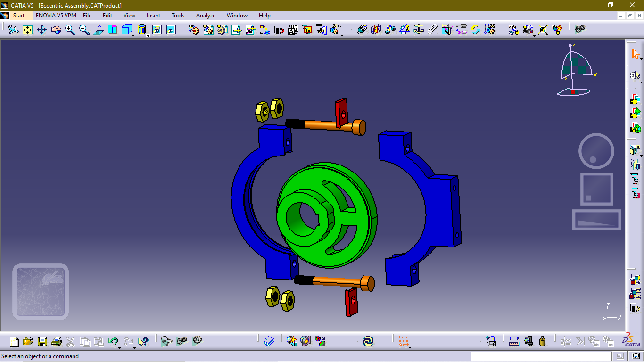644x362 pixels.
Task: Open the render style dropdown arrow
Action: 148,35
